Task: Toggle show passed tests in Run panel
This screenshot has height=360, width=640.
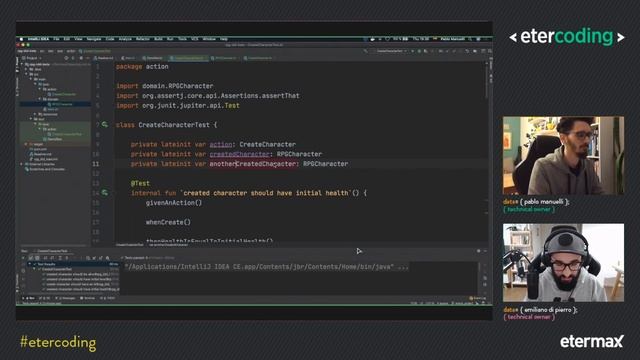Action: point(31,258)
